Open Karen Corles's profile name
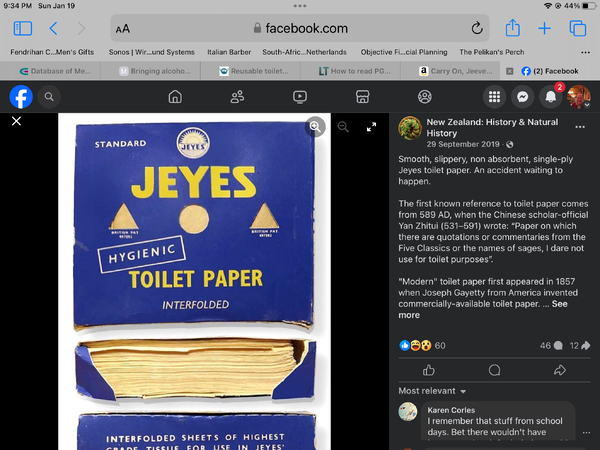600x450 pixels. click(451, 410)
